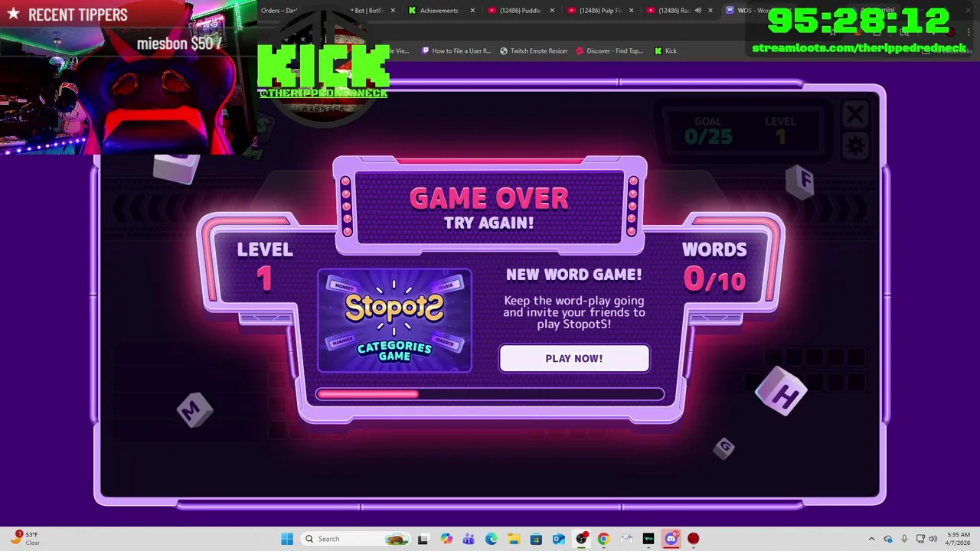980x551 pixels.
Task: Open Discover - Find Top... bookmark
Action: pyautogui.click(x=609, y=51)
